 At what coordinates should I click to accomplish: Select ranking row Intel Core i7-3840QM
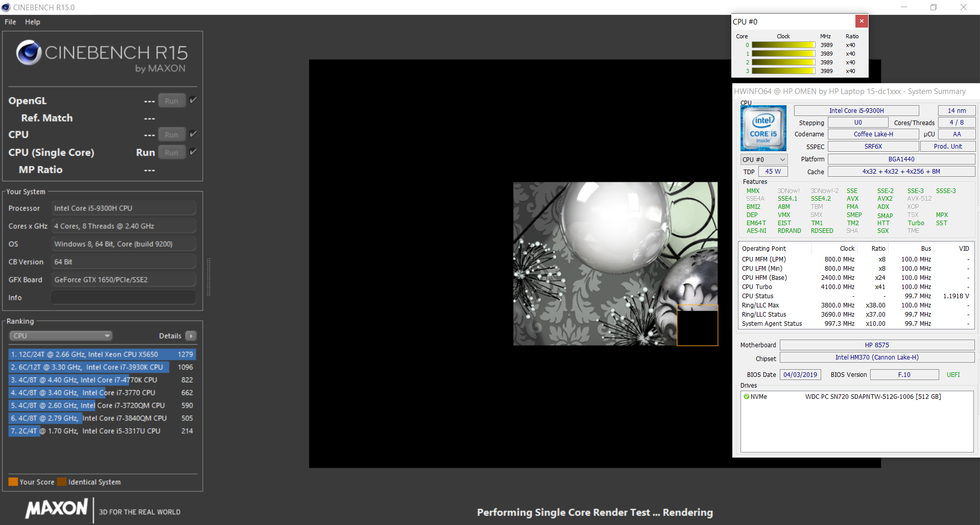point(102,418)
